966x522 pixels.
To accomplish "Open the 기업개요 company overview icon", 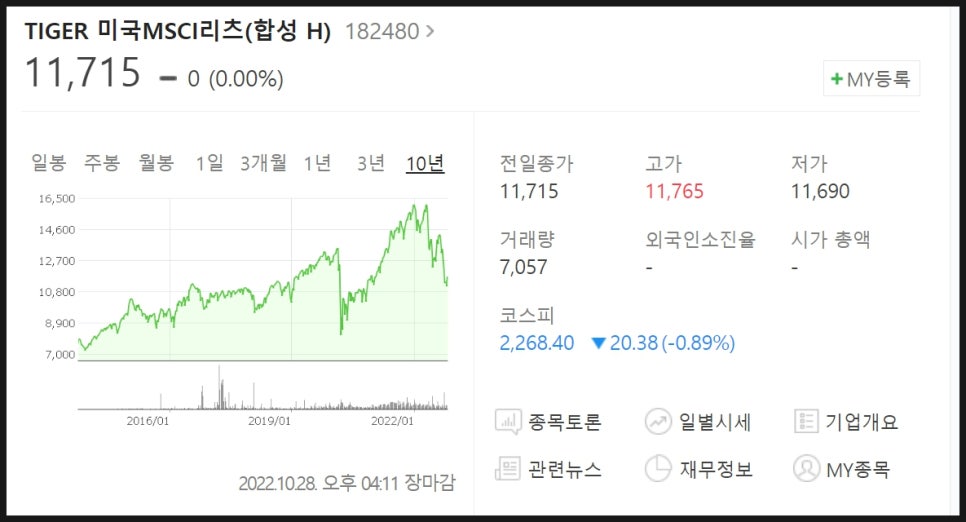I will point(806,422).
